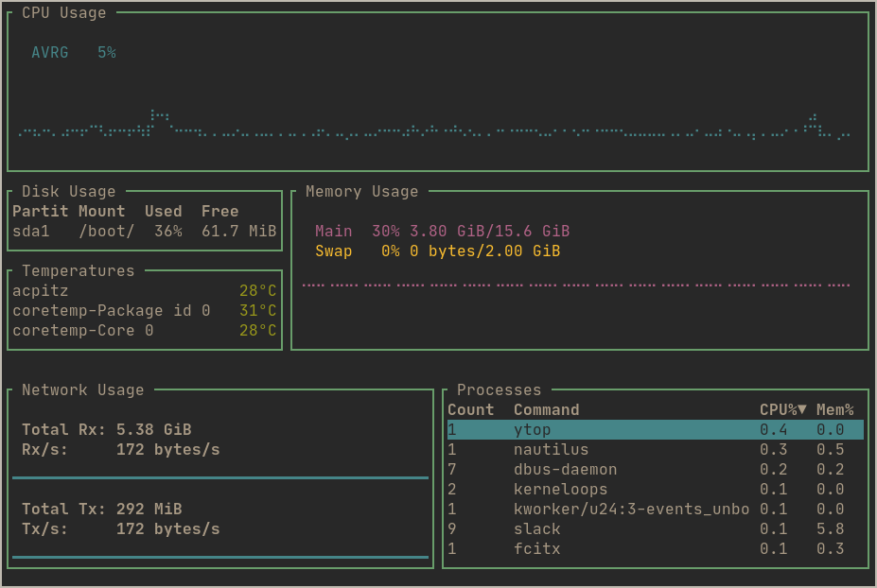Viewport: 877px width, 588px height.
Task: Click the CPU% sort arrow indicator
Action: coord(802,409)
